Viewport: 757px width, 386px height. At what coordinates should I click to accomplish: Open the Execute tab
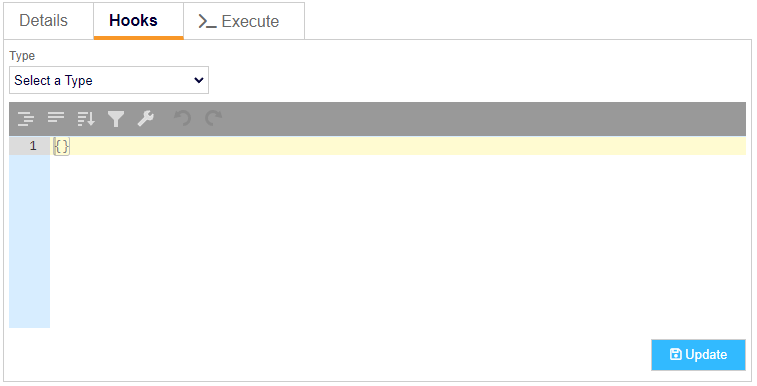pos(244,21)
